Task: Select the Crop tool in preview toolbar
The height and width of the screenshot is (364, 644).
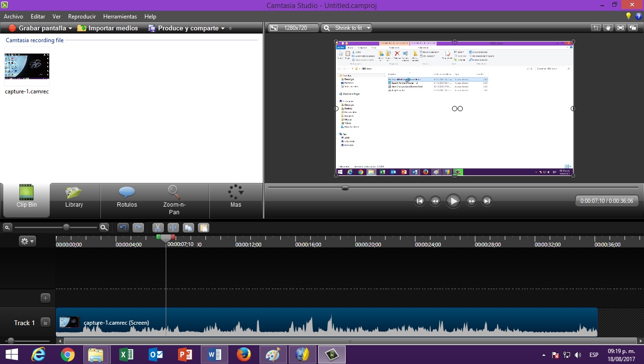Action: coord(596,28)
